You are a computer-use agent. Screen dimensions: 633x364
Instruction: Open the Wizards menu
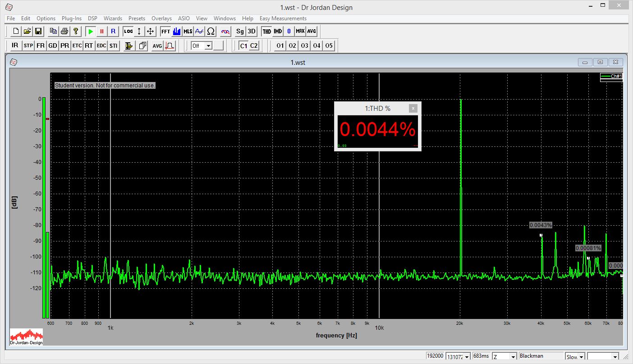(x=113, y=18)
